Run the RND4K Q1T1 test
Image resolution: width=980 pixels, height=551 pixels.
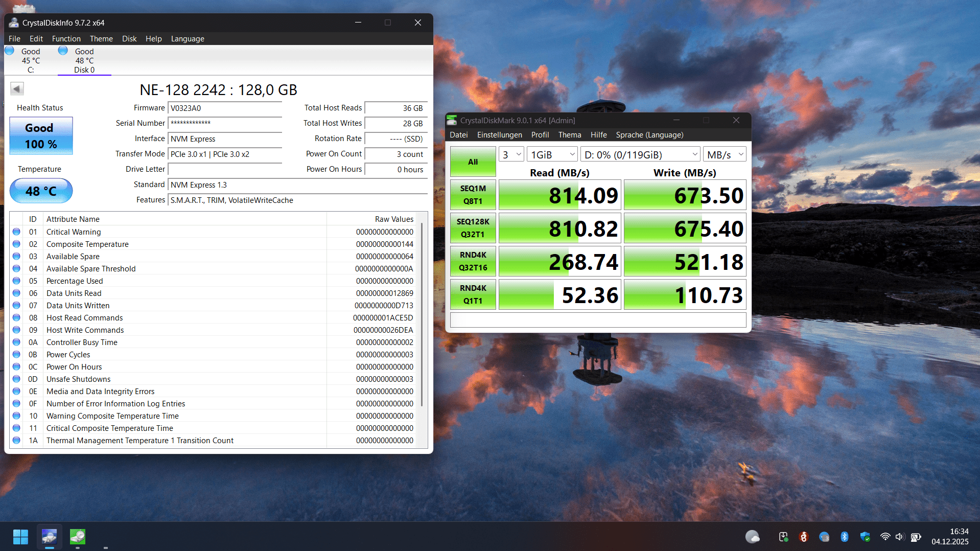pos(473,294)
